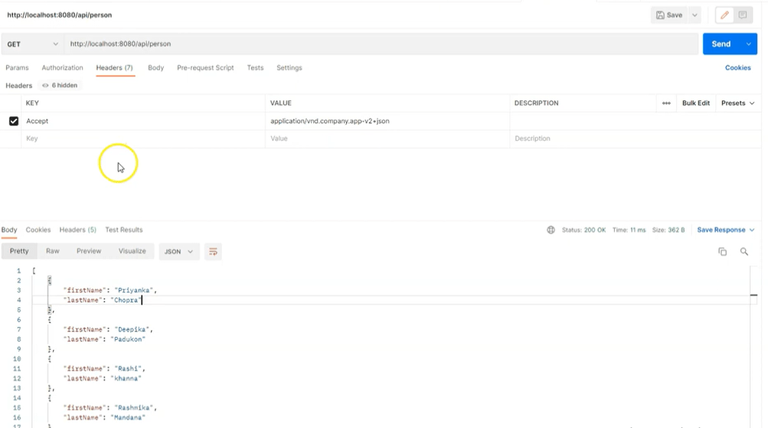
Task: Uncheck the Accept header checkbox
Action: click(x=14, y=121)
